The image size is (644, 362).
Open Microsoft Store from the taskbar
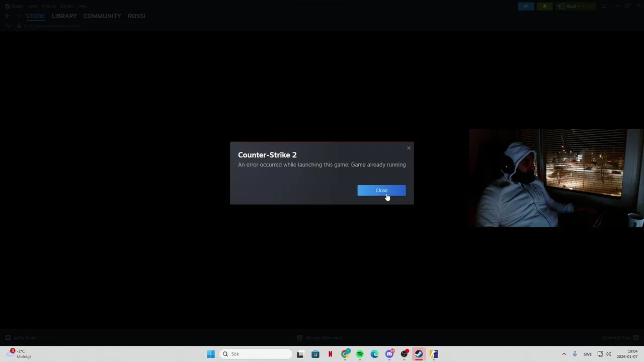click(x=315, y=354)
